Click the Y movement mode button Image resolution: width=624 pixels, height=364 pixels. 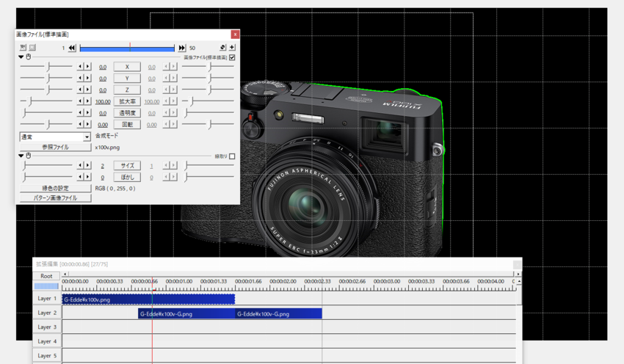coord(127,79)
